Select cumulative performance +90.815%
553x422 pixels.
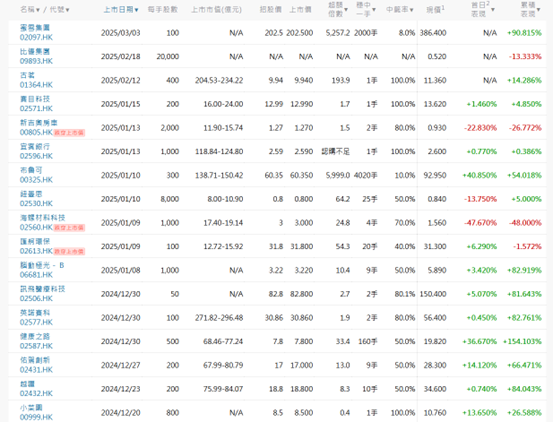click(x=524, y=33)
